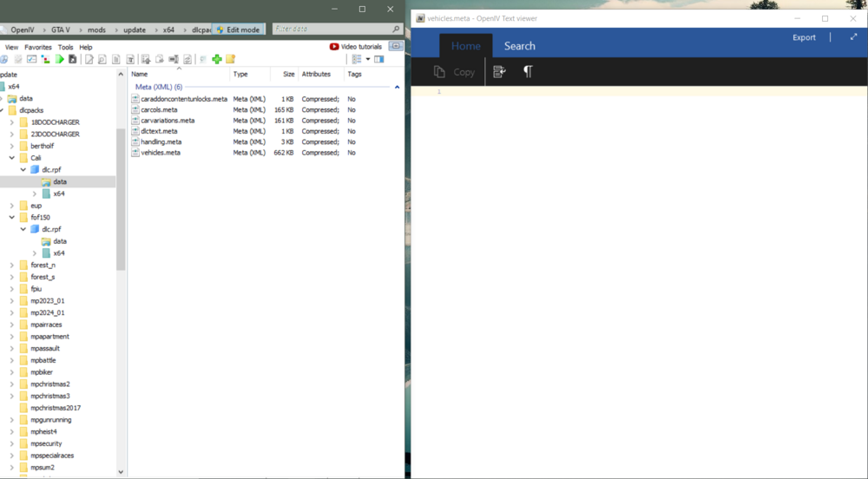
Task: Expand the eup folder
Action: point(11,206)
